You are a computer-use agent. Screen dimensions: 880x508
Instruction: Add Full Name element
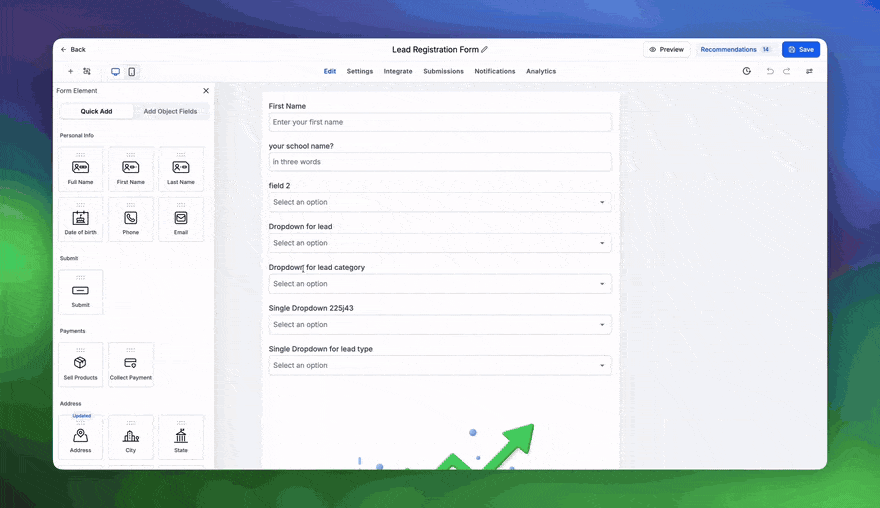(x=81, y=170)
